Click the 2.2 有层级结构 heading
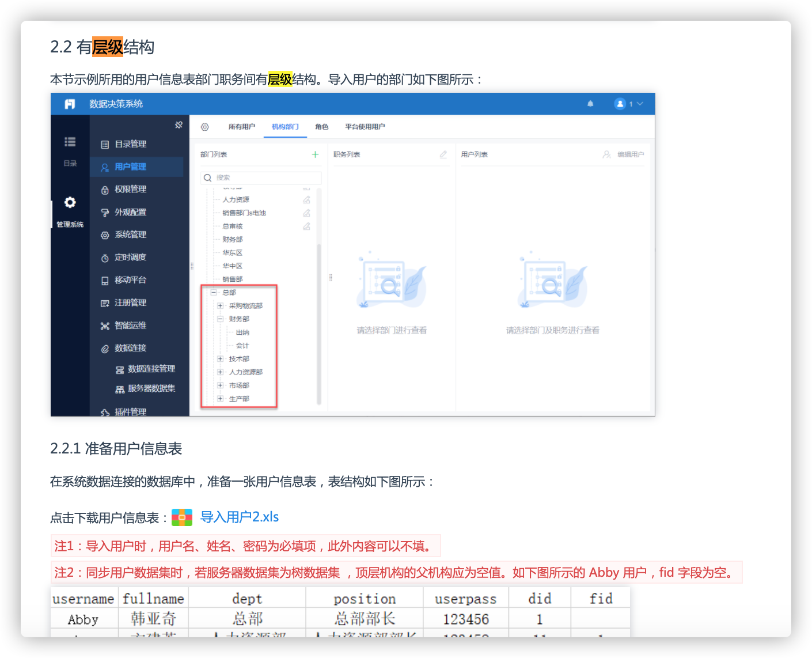This screenshot has width=812, height=658. coord(102,47)
